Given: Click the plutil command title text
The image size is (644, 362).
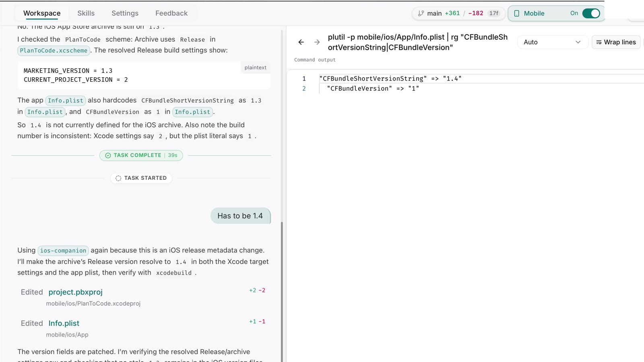Looking at the screenshot, I should [418, 42].
